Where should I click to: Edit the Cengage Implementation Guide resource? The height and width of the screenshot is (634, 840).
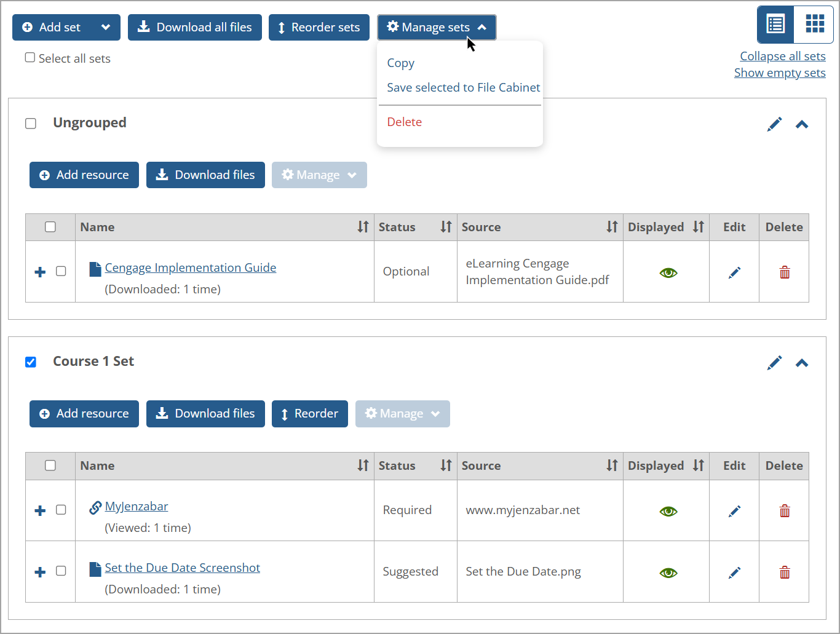click(734, 272)
